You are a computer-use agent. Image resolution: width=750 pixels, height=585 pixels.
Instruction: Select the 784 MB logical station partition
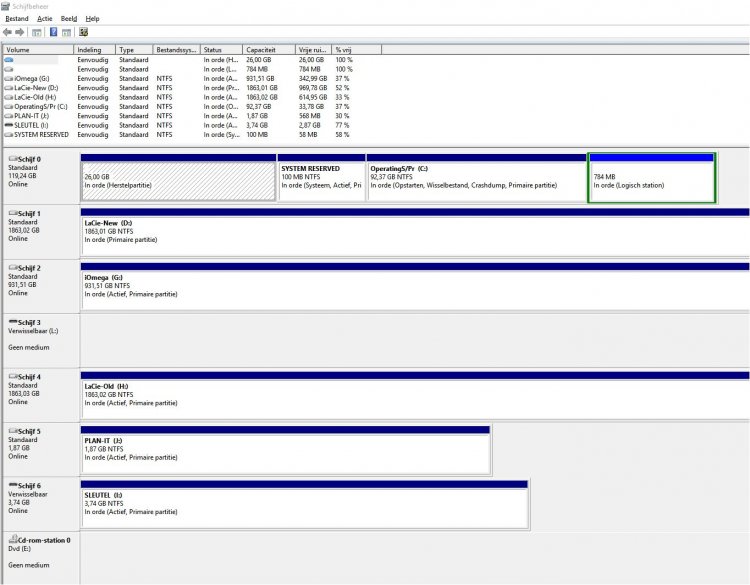652,181
